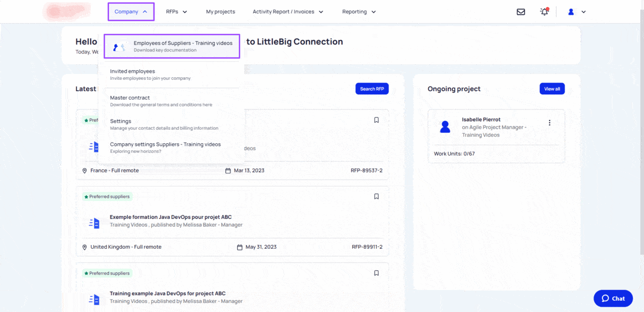The image size is (644, 312).
Task: Click document icon of Training example RFP
Action: (94, 300)
